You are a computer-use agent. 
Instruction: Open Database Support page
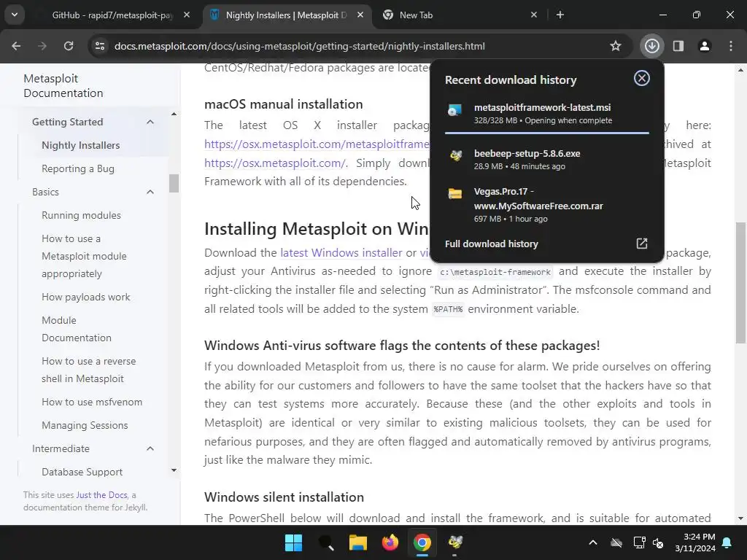click(82, 472)
